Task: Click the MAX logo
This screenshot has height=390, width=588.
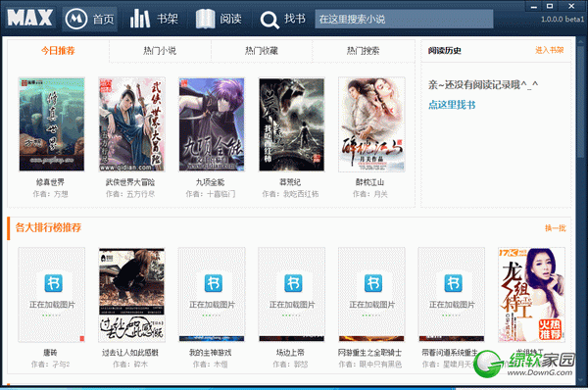Action: pyautogui.click(x=30, y=18)
